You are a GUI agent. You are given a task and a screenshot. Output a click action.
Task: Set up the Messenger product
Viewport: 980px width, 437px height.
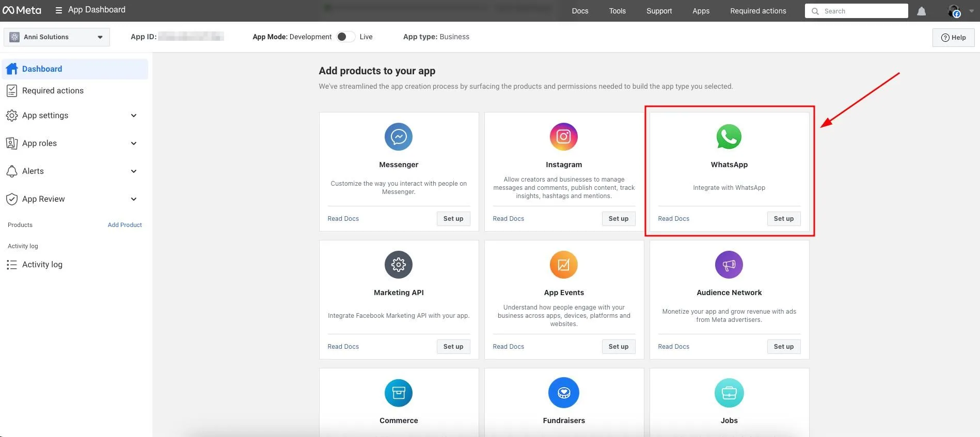click(x=453, y=219)
